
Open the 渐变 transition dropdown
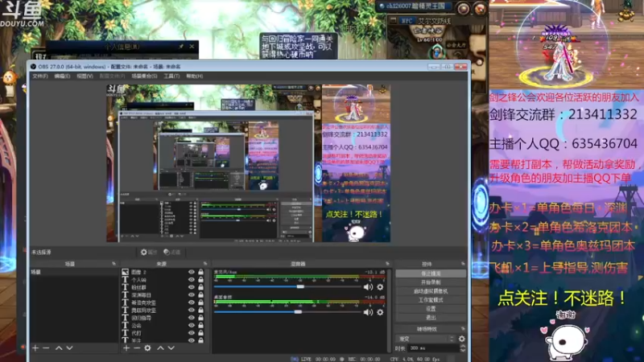click(x=426, y=339)
